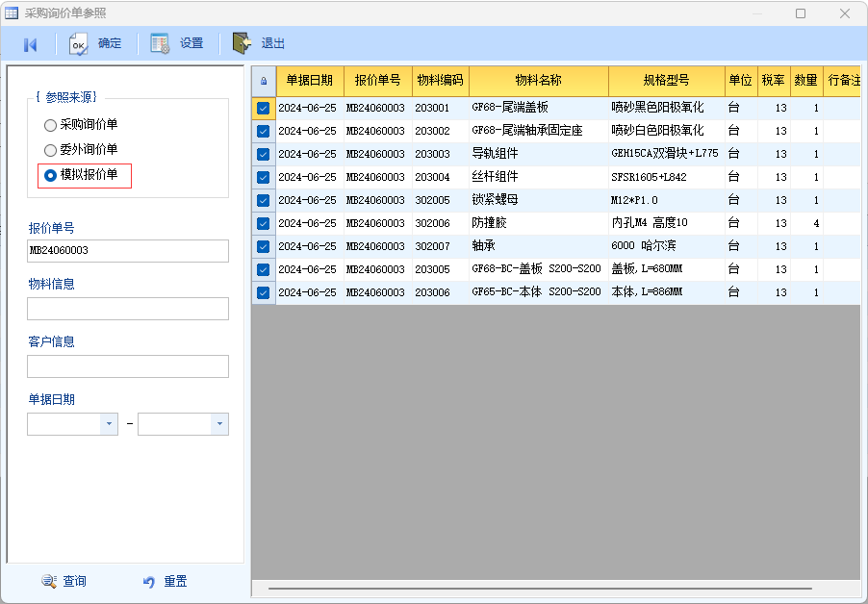Image resolution: width=868 pixels, height=604 pixels.
Task: Click the first-record navigation arrow icon
Action: [x=31, y=44]
